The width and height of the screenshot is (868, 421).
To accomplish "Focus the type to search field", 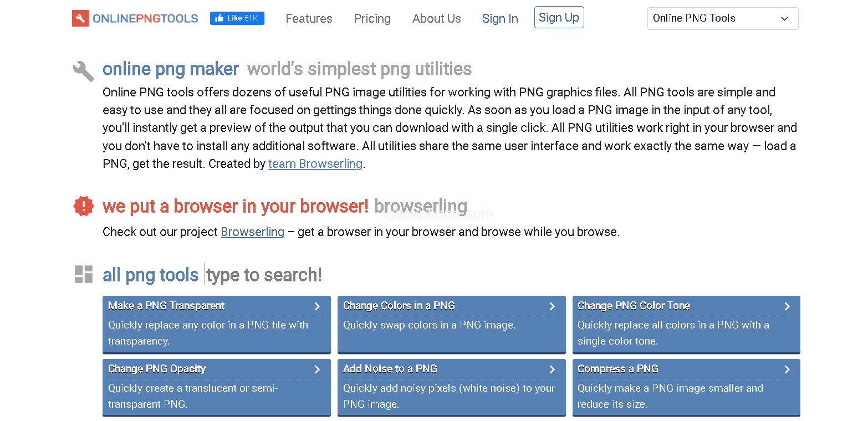I will pyautogui.click(x=264, y=275).
